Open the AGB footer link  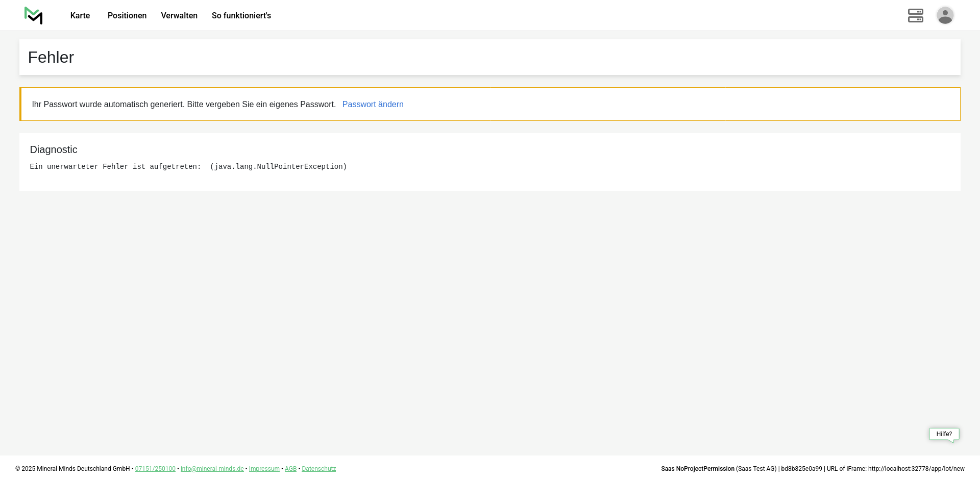tap(290, 469)
